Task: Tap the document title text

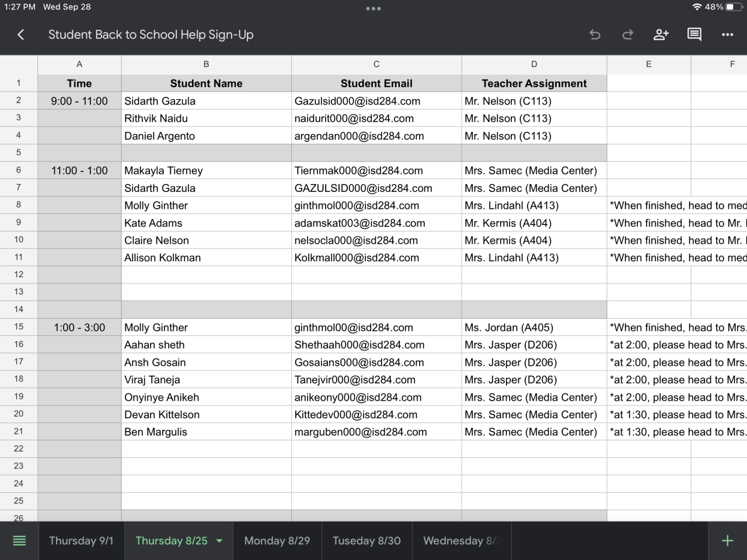Action: pos(151,35)
